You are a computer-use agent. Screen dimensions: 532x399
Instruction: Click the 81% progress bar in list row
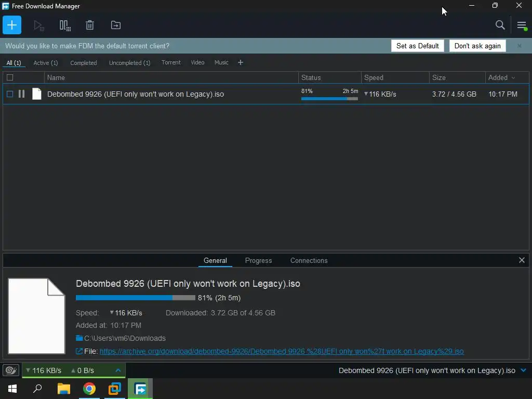point(329,99)
